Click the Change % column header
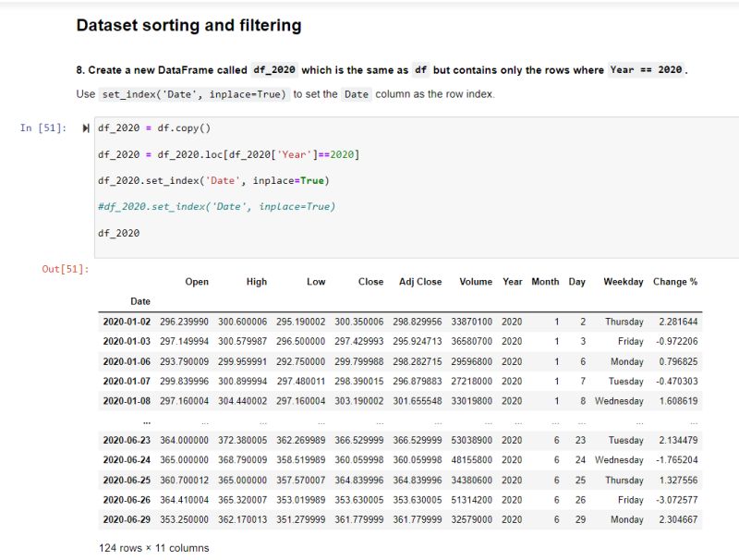Screen dimensions: 739x560 [675, 282]
